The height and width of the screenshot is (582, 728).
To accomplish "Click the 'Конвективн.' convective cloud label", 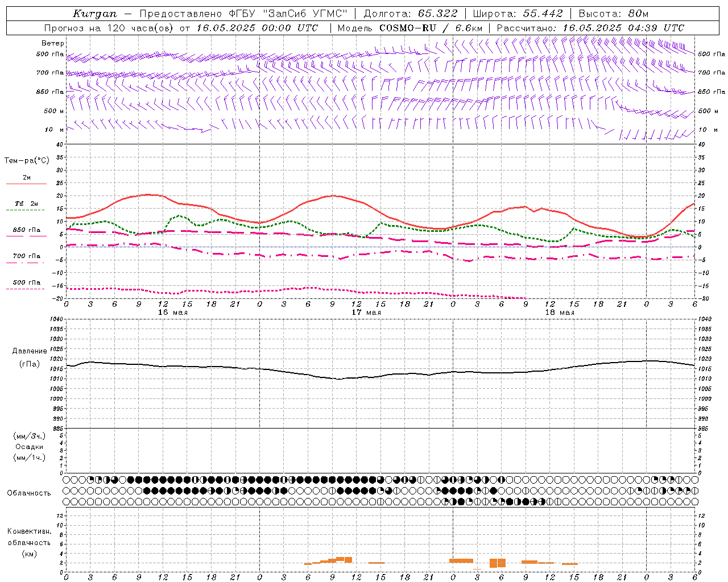I will coord(29,531).
